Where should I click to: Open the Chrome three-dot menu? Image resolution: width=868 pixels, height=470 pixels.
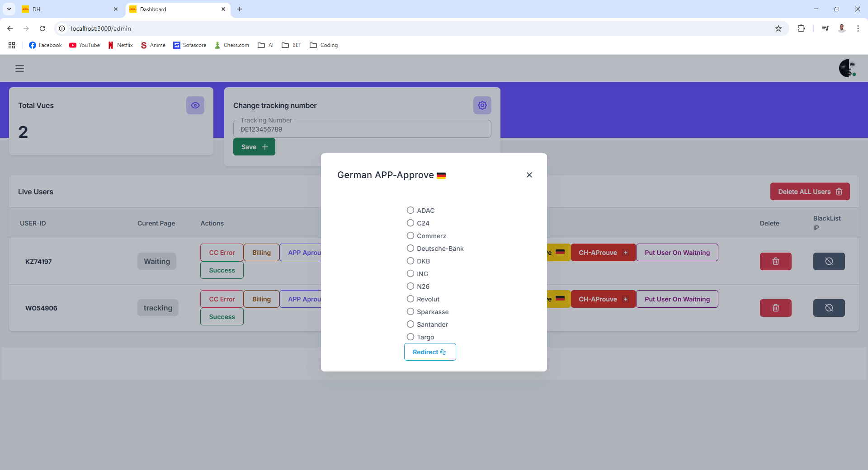coord(858,28)
